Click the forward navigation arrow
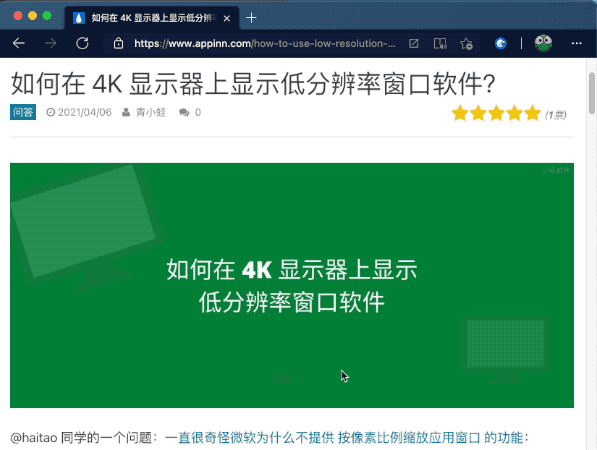This screenshot has width=597, height=450. tap(50, 43)
